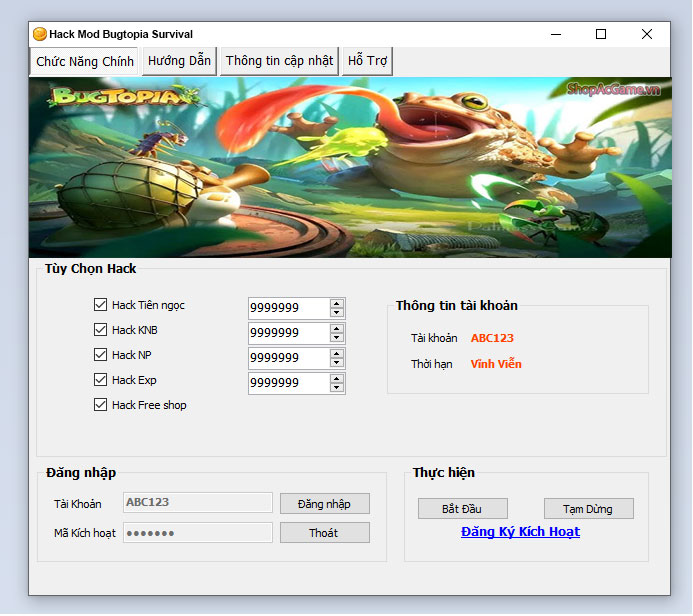Decrease Hack Tiên ngọc value with down arrow
The image size is (693, 616).
click(x=337, y=312)
